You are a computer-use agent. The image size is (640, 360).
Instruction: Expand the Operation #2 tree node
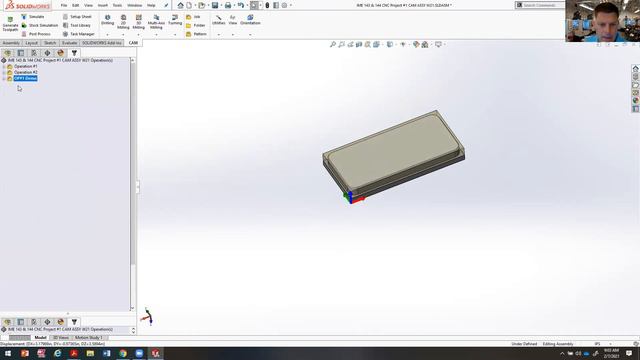[4, 72]
